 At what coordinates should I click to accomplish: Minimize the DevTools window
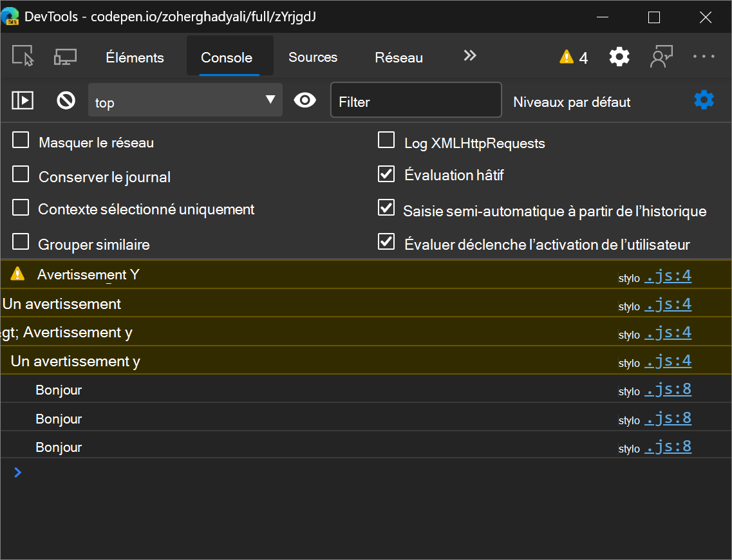pos(603,17)
